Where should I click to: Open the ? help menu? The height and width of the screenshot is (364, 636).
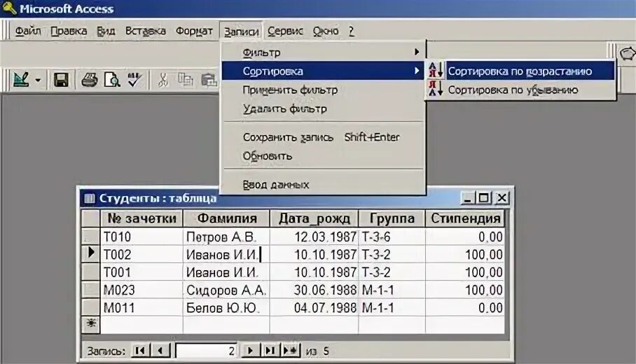click(351, 31)
